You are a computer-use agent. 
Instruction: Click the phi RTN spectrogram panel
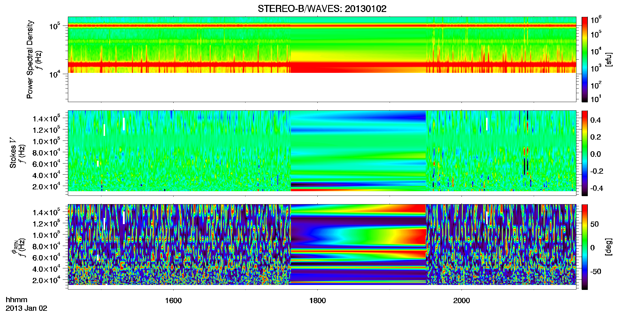322,247
